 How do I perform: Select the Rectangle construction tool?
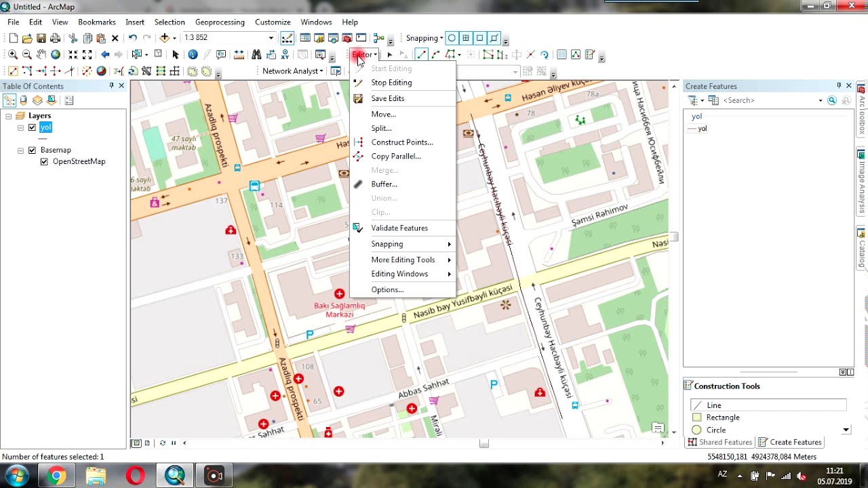pos(768,418)
